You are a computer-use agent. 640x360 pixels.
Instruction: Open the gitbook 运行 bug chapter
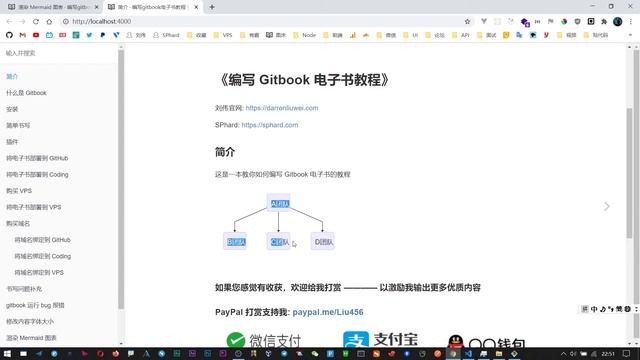pos(35,305)
